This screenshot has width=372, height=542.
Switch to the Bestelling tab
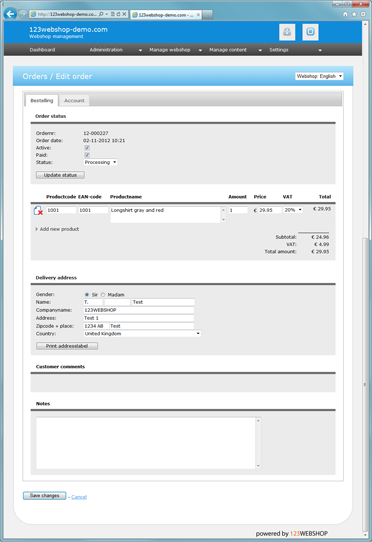point(42,101)
